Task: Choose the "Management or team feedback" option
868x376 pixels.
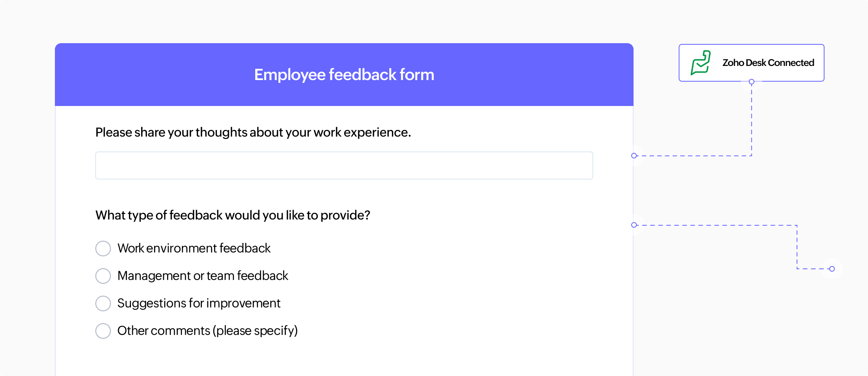Action: coord(103,276)
